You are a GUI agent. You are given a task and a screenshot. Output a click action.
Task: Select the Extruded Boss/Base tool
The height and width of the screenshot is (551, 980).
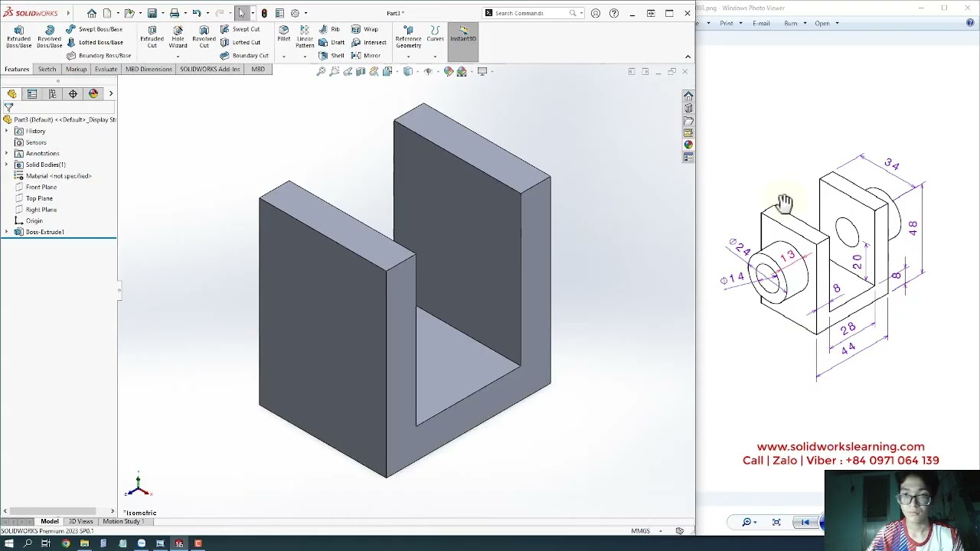pyautogui.click(x=18, y=37)
